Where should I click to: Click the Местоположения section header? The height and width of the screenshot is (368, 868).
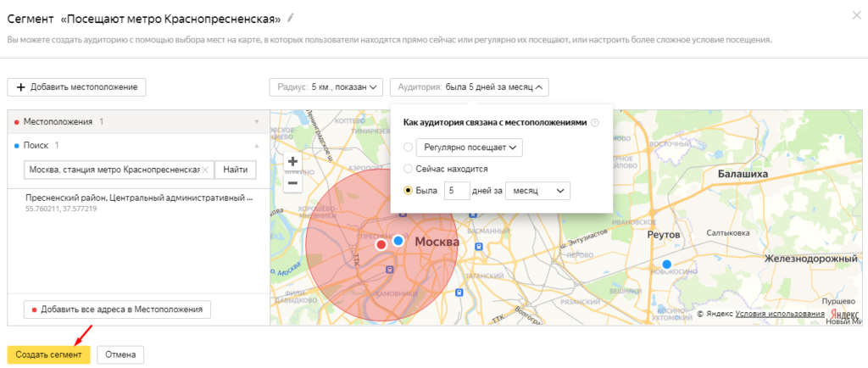(138, 122)
